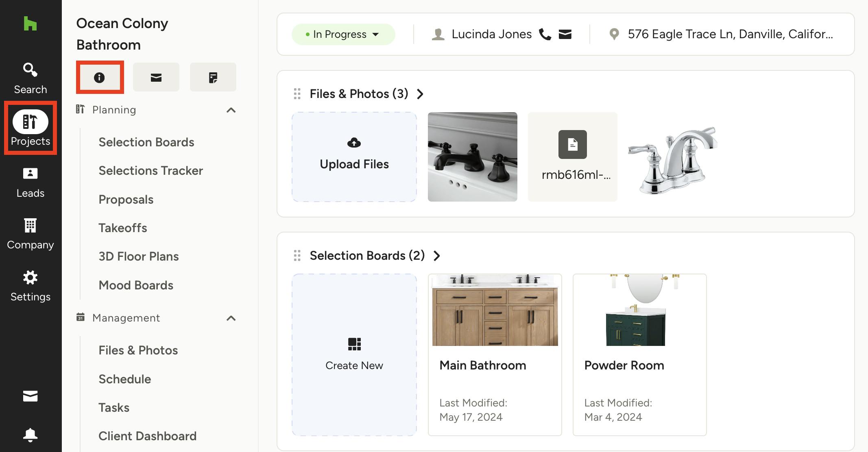Click the cloud upload icon
This screenshot has width=868, height=452.
tap(354, 143)
